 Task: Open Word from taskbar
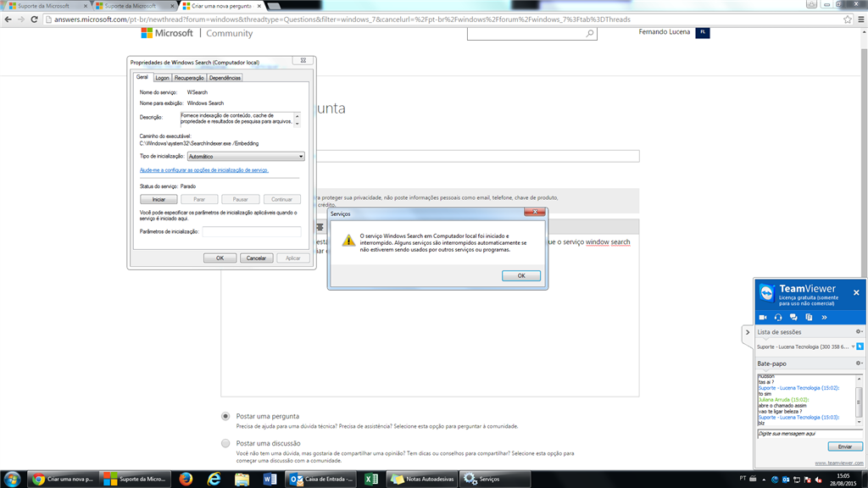tap(270, 480)
